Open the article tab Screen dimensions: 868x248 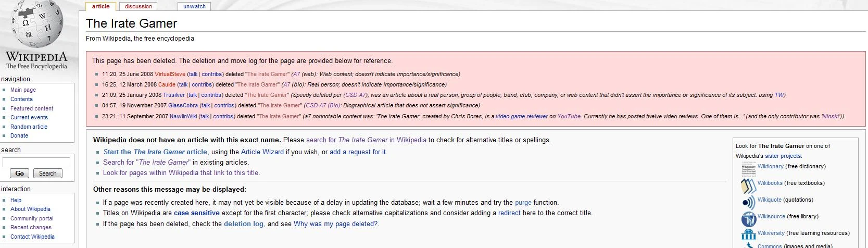(100, 6)
